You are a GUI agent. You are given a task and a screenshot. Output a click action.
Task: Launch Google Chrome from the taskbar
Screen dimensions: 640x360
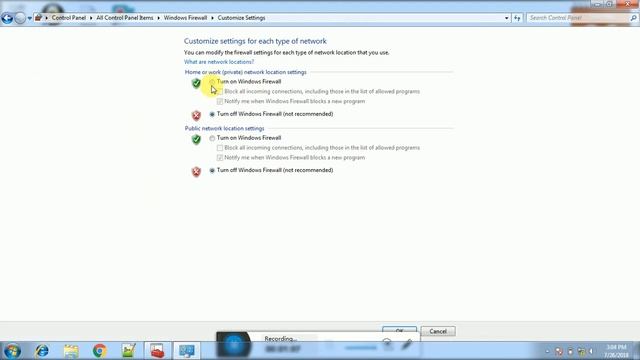100,351
